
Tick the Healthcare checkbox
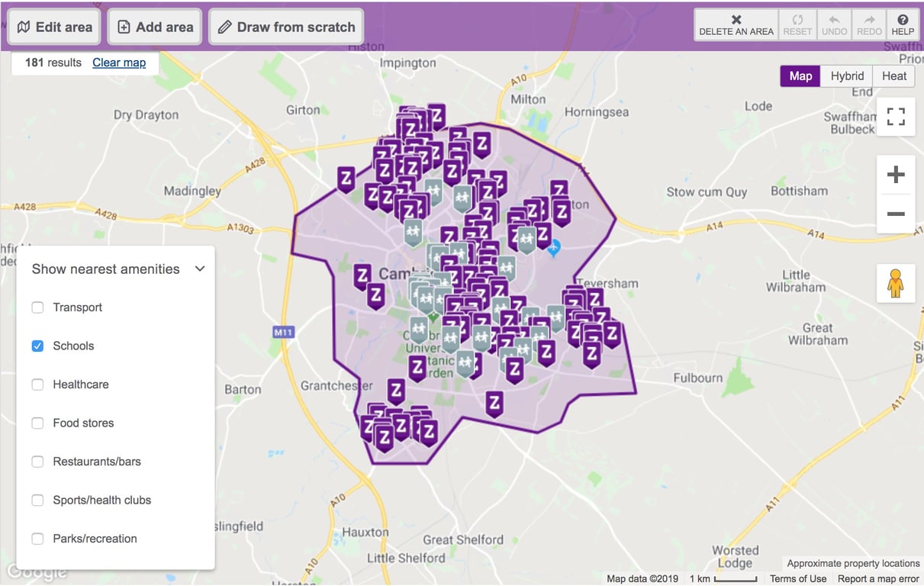(37, 385)
